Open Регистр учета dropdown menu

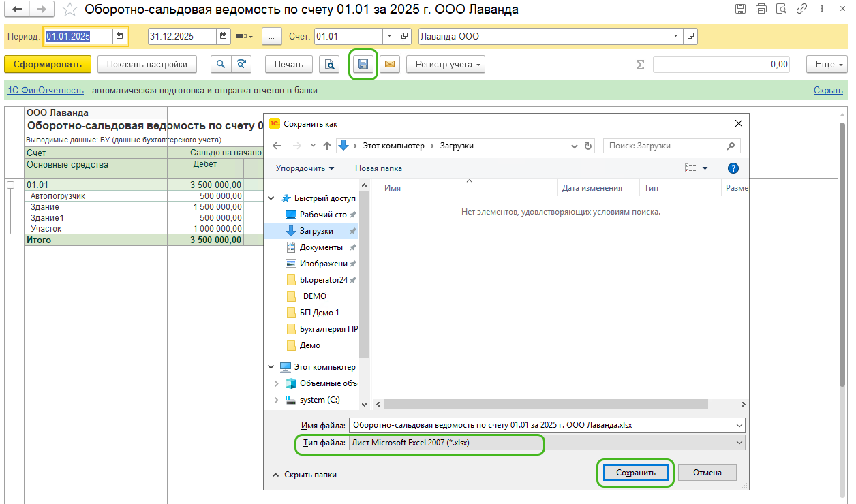click(446, 65)
